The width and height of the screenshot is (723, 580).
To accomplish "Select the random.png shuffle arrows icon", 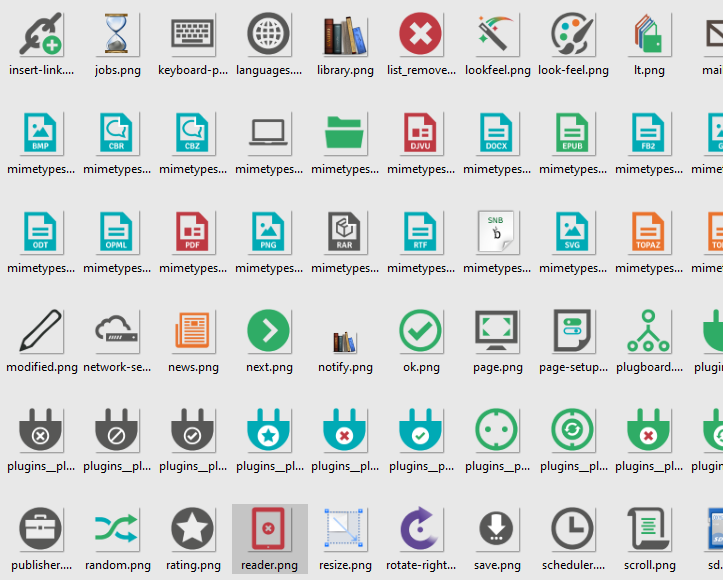I will point(116,529).
